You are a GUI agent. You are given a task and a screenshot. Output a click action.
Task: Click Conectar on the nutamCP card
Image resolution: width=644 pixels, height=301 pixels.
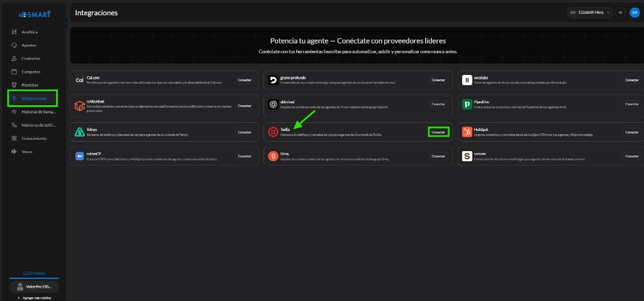[x=245, y=156]
